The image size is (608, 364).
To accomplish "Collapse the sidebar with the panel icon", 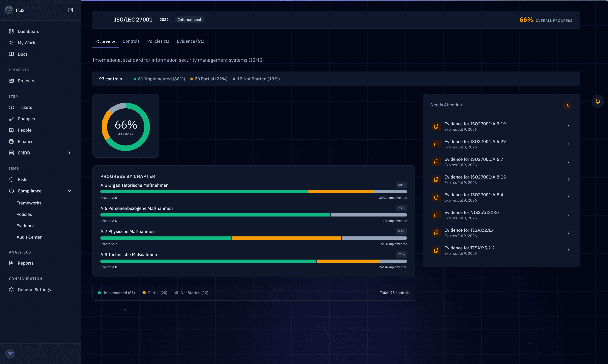I will pos(71,10).
